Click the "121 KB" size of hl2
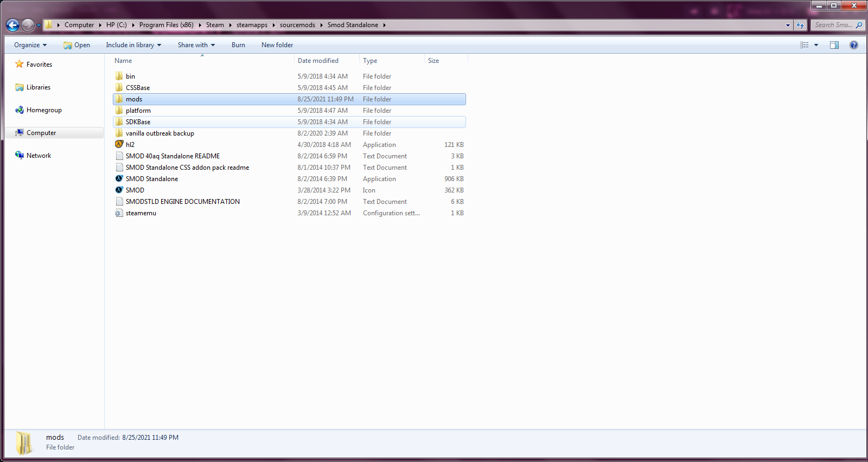Viewport: 868px width, 462px height. (454, 145)
